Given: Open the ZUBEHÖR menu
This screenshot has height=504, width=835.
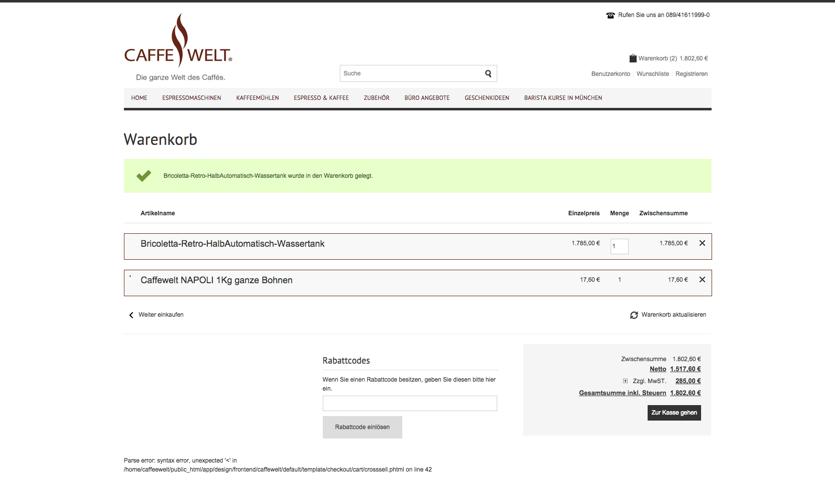Looking at the screenshot, I should pyautogui.click(x=376, y=98).
